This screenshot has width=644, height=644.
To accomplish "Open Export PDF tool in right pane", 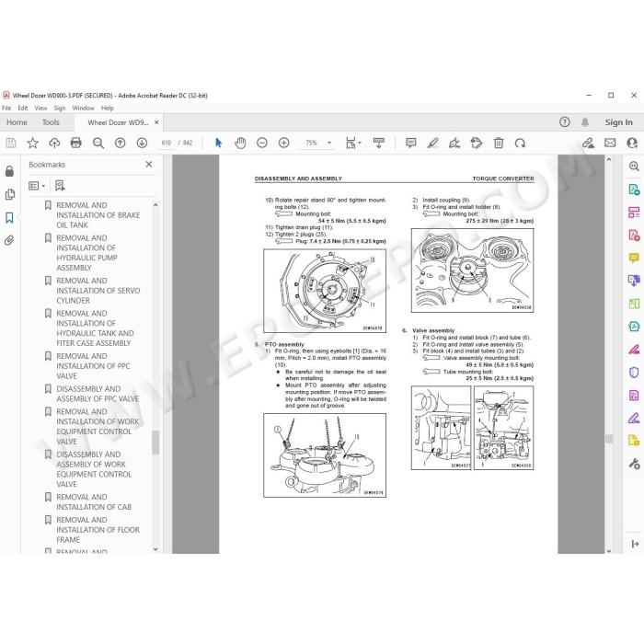I will click(x=634, y=190).
